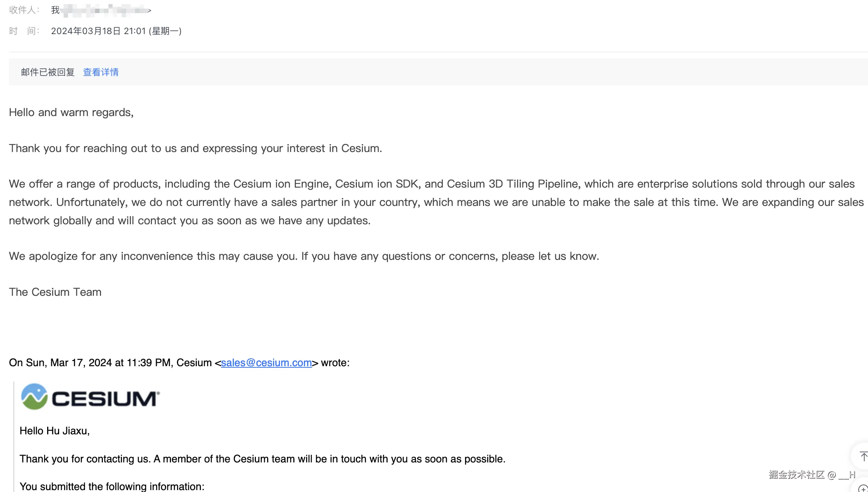
Task: Click the 收件人 field label
Action: click(x=24, y=10)
